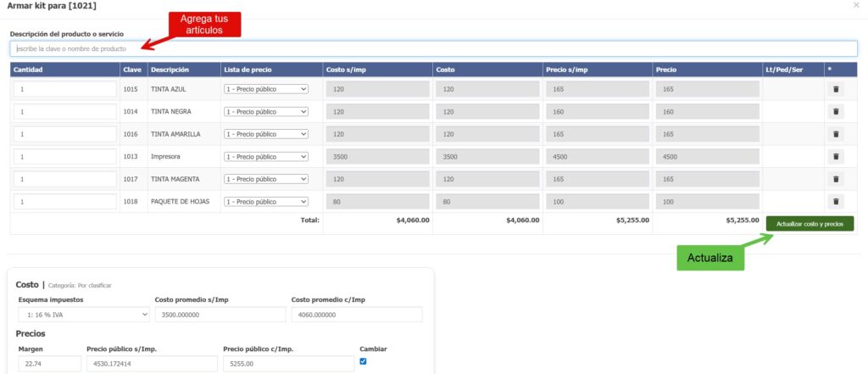
Task: Open price list dropdown for TINTA AZUL
Action: click(x=266, y=89)
